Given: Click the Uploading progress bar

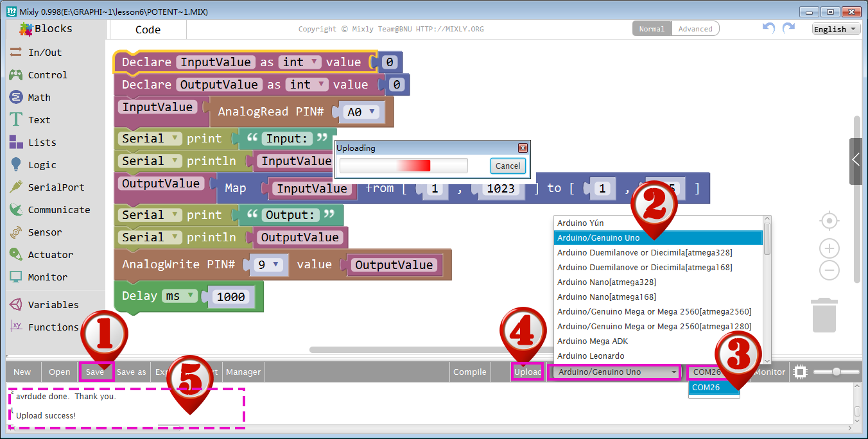Looking at the screenshot, I should coord(404,166).
